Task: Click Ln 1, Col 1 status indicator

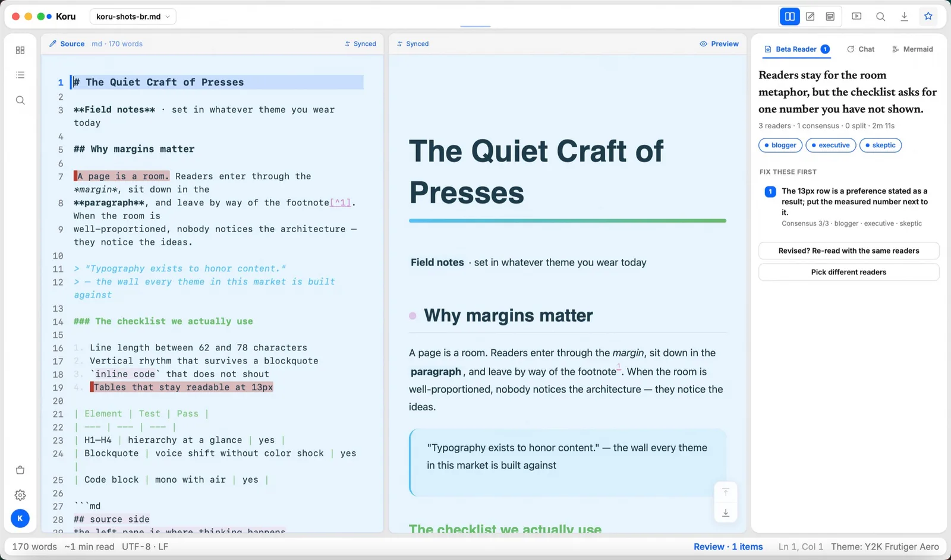Action: tap(801, 547)
